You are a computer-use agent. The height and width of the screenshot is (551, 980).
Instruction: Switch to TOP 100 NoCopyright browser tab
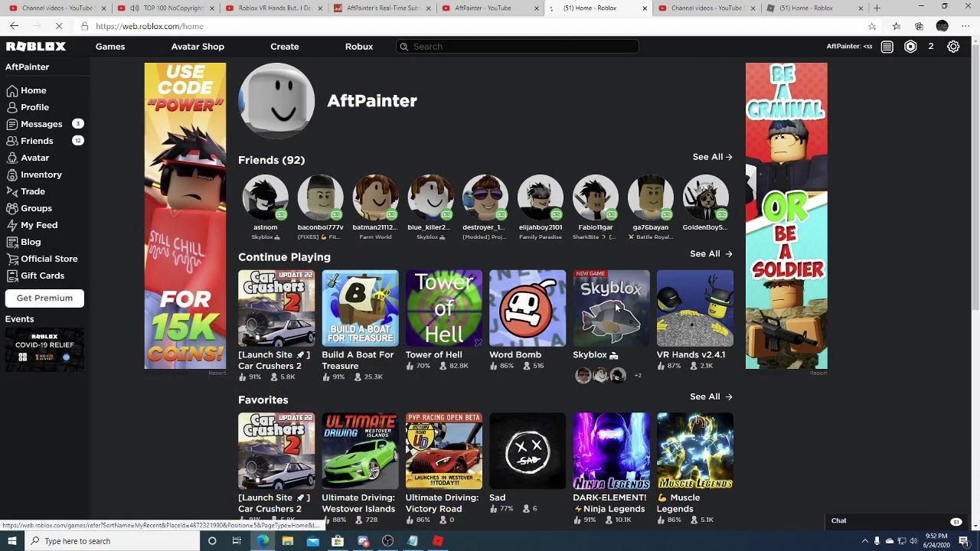tap(165, 8)
